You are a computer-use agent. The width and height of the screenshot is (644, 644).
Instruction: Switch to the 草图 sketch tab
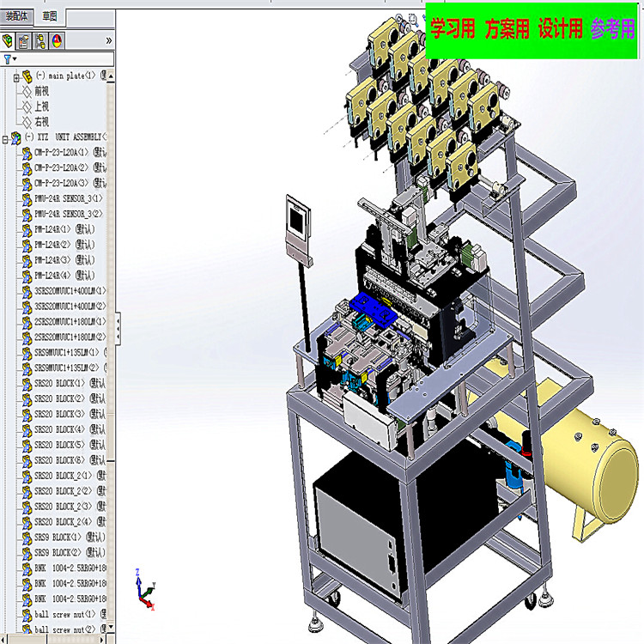50,16
